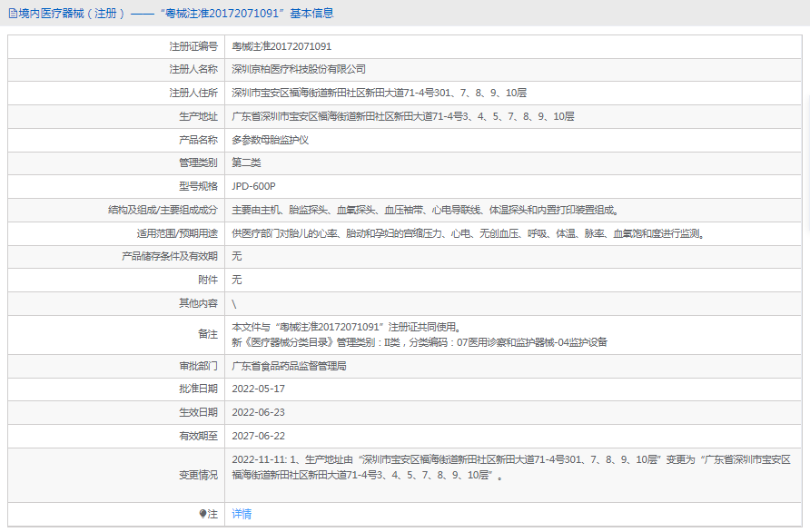Click the 管理类别 label
This screenshot has width=810, height=532.
point(198,163)
